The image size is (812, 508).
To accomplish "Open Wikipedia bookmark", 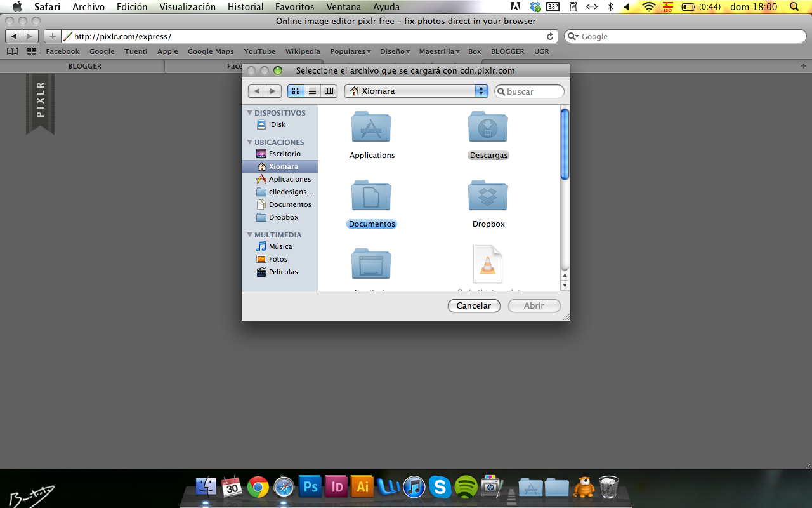I will click(303, 51).
